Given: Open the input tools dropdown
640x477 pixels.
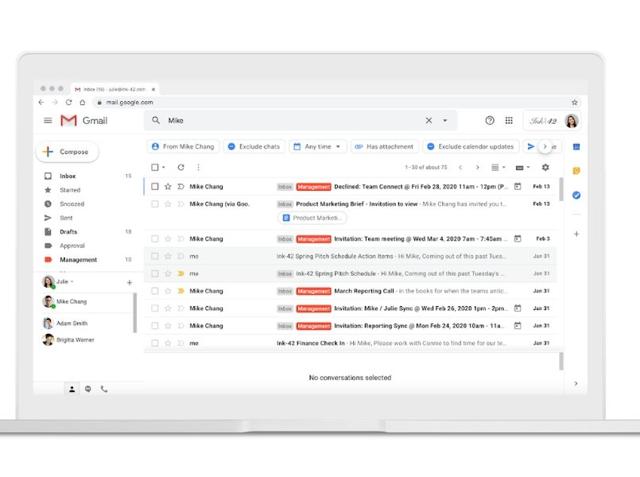Looking at the screenshot, I should tap(522, 167).
